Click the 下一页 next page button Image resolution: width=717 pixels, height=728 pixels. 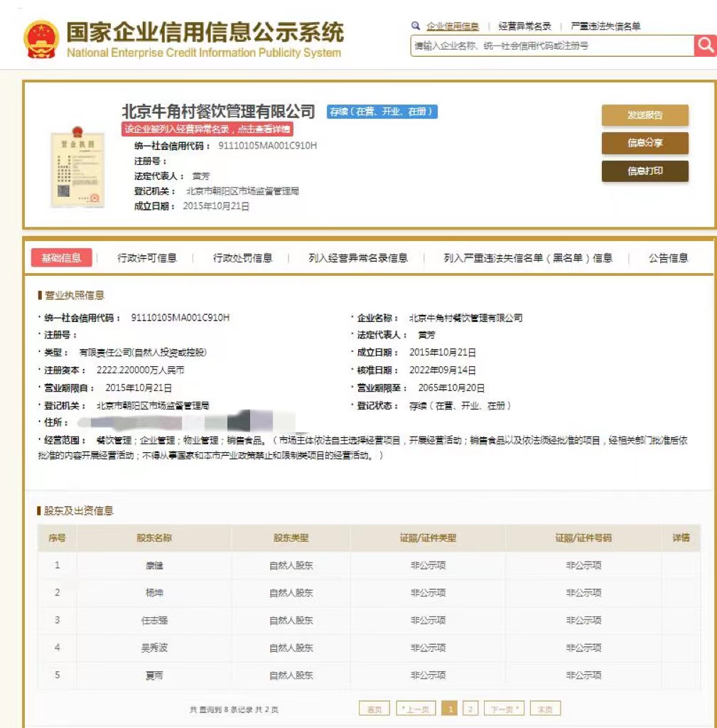(x=504, y=709)
